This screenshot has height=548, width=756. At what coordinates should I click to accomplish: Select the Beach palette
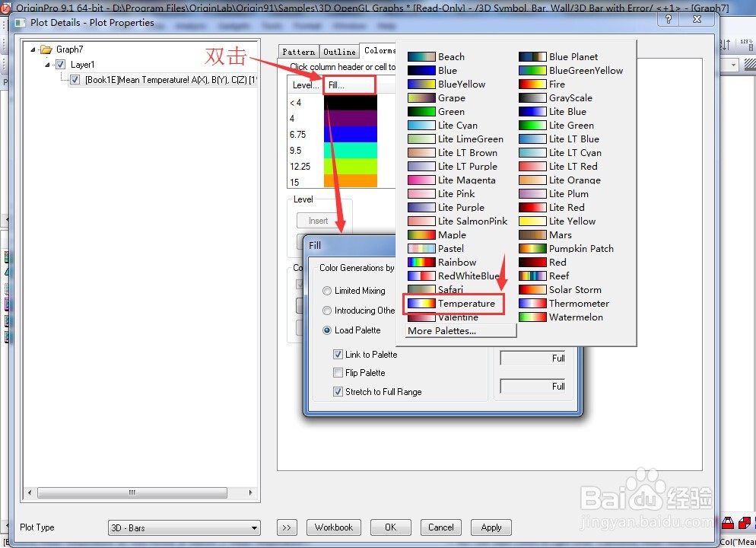pyautogui.click(x=436, y=57)
